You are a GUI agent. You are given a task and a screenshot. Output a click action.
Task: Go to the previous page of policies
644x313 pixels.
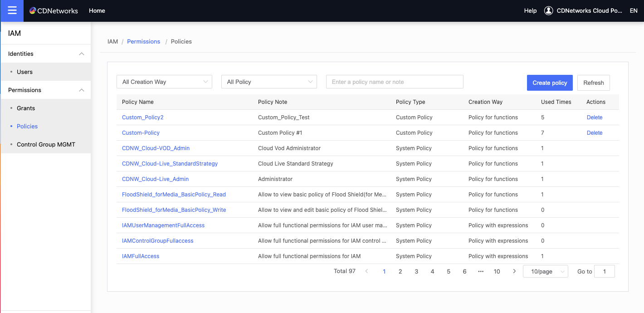coord(366,271)
